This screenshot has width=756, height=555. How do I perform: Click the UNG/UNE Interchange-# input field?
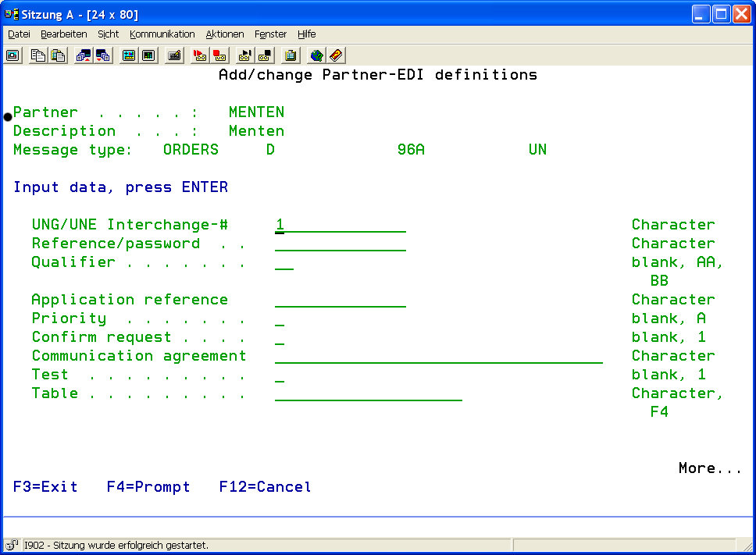click(x=340, y=225)
